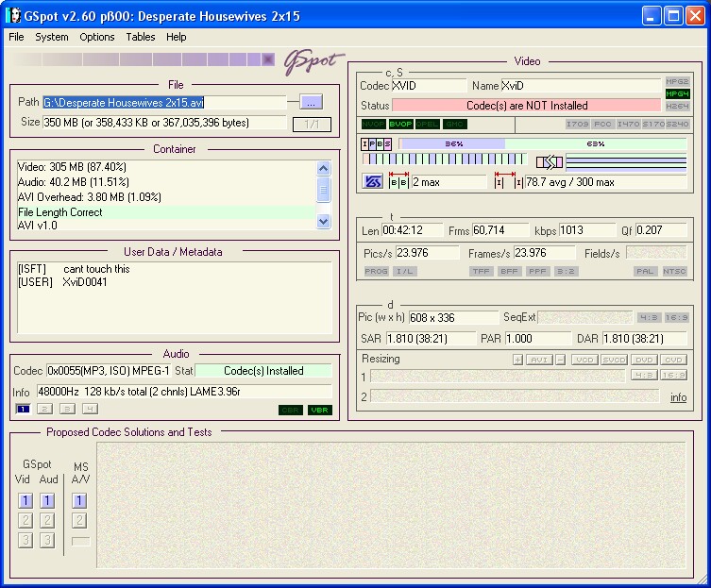
Task: Click the TFF field order indicator
Action: pyautogui.click(x=482, y=271)
